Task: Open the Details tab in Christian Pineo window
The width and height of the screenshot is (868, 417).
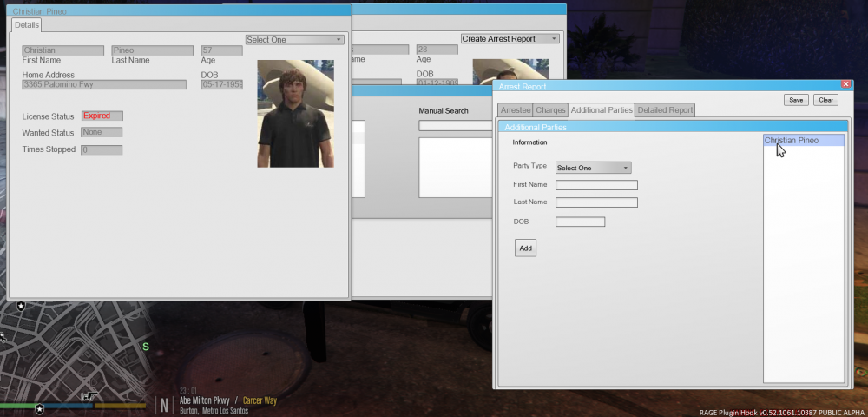Action: click(x=27, y=25)
